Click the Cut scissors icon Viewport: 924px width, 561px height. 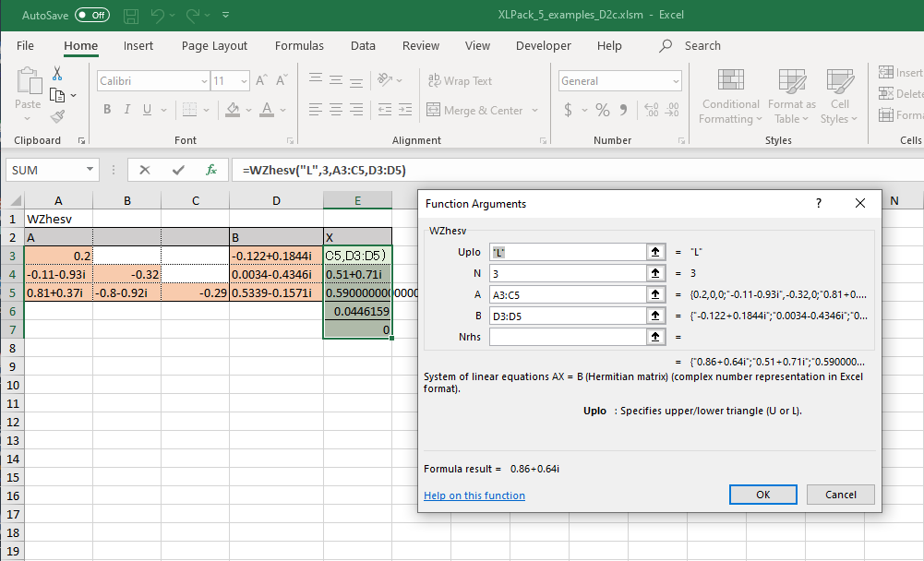tap(57, 74)
